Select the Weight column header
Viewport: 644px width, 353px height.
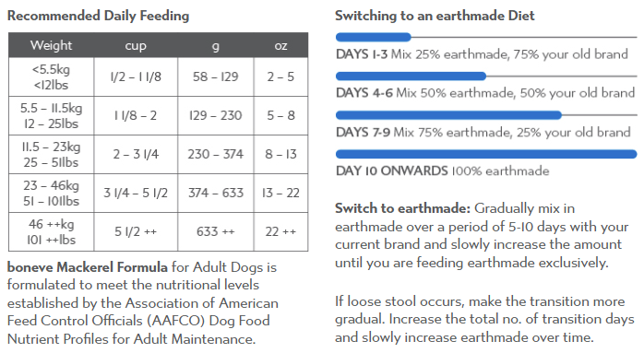click(x=52, y=45)
